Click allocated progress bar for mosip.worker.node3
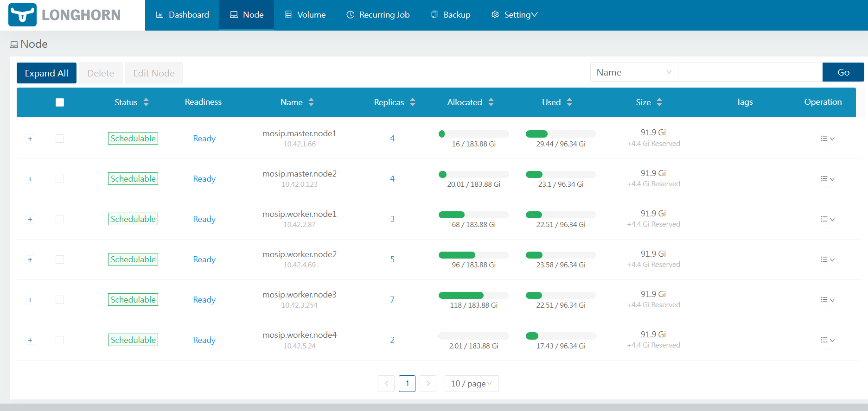 pyautogui.click(x=474, y=296)
